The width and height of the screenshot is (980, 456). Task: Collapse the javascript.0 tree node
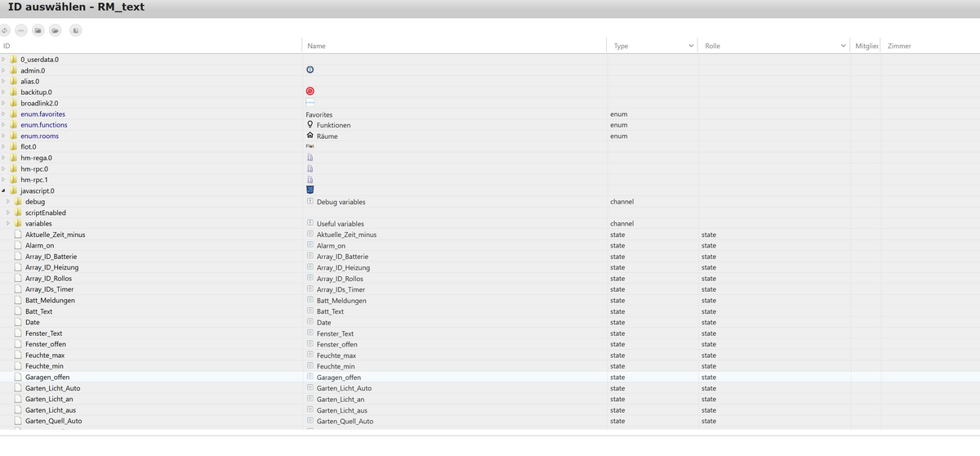pyautogui.click(x=3, y=190)
